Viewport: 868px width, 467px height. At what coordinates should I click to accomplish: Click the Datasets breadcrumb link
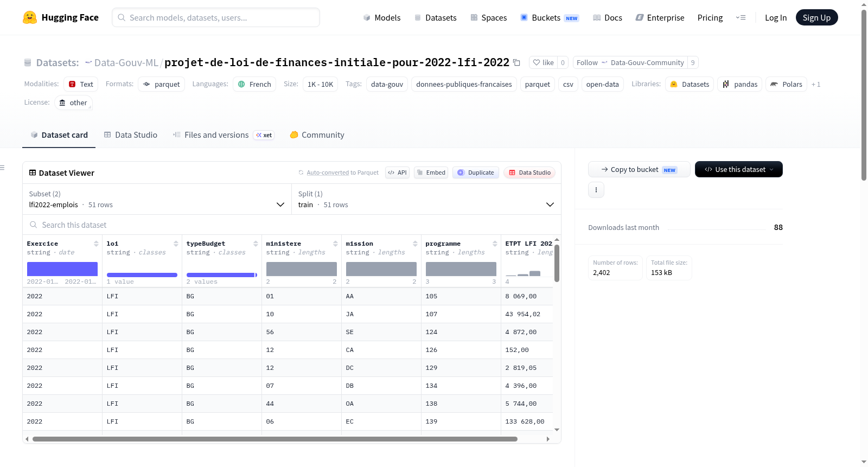pos(57,62)
